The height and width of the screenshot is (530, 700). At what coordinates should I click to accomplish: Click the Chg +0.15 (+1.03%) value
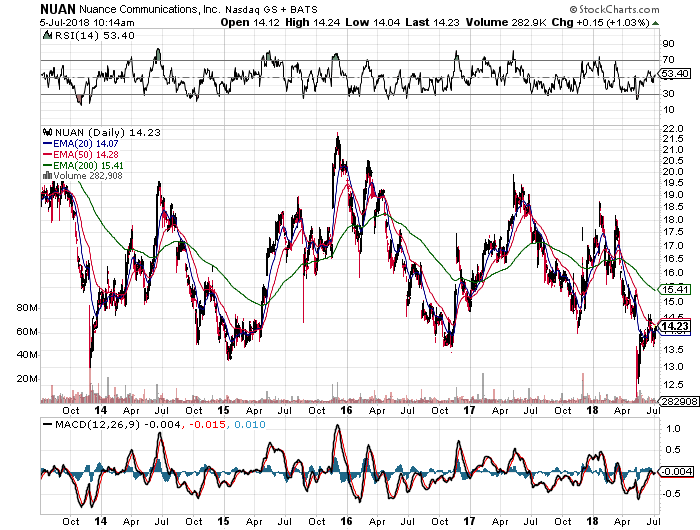click(600, 22)
